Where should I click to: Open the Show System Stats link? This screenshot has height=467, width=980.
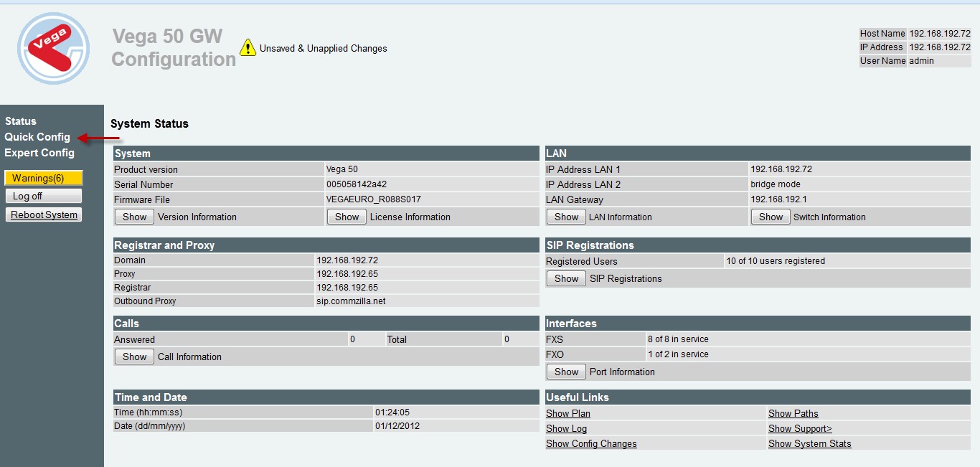point(809,444)
